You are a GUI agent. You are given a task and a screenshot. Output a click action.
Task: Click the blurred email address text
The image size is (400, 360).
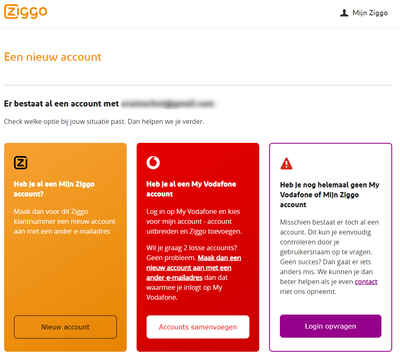point(167,104)
